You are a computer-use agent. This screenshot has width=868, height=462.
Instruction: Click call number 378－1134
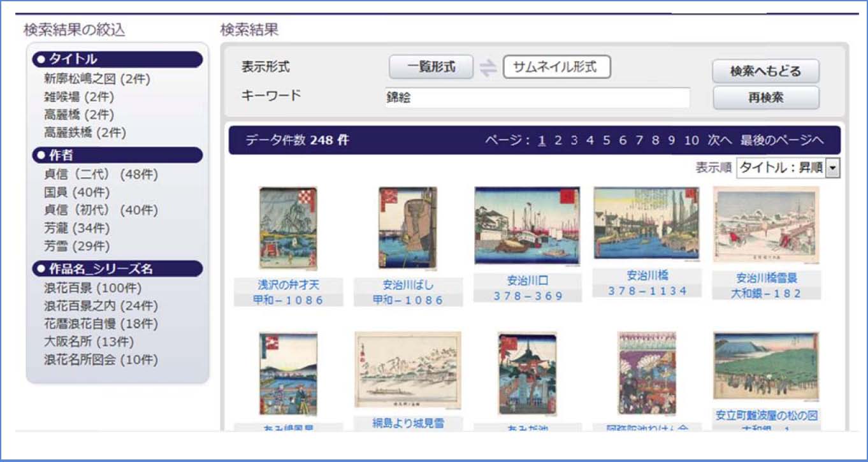point(647,291)
